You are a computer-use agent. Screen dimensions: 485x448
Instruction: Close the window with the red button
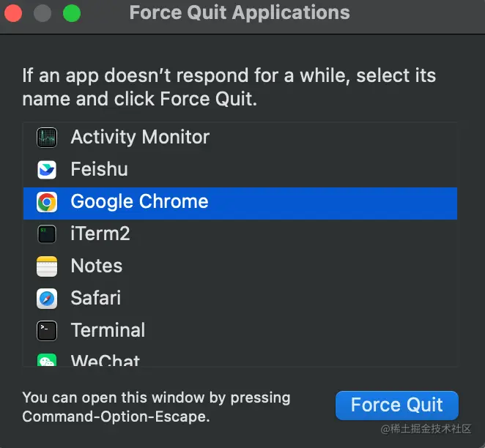(x=13, y=13)
